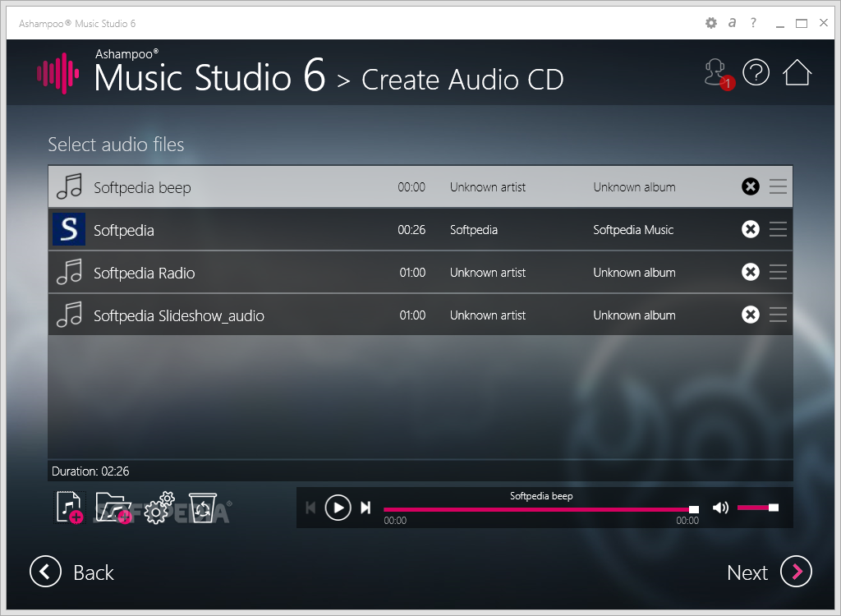Open the gears settings icon below list
This screenshot has height=616, width=841.
click(159, 508)
